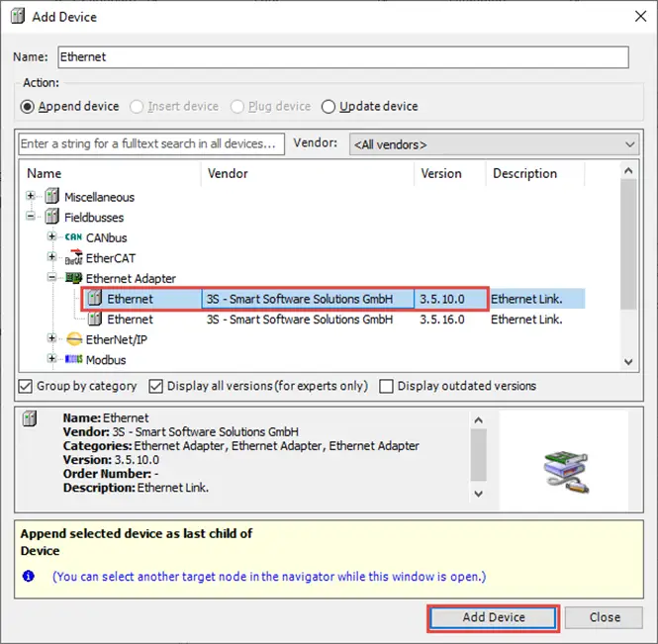
Task: Click the Fieldbusses category device icon
Action: pyautogui.click(x=52, y=217)
